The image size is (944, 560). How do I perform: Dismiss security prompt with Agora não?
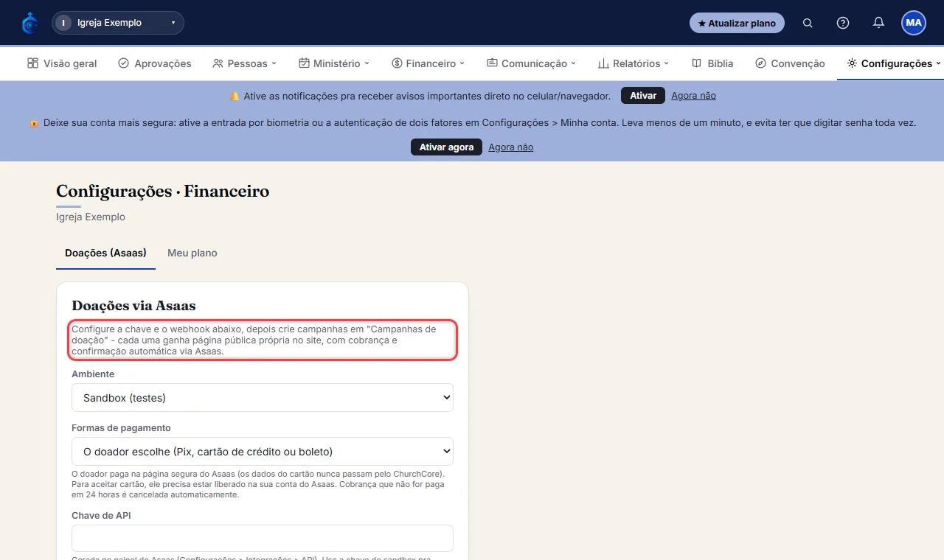(510, 147)
